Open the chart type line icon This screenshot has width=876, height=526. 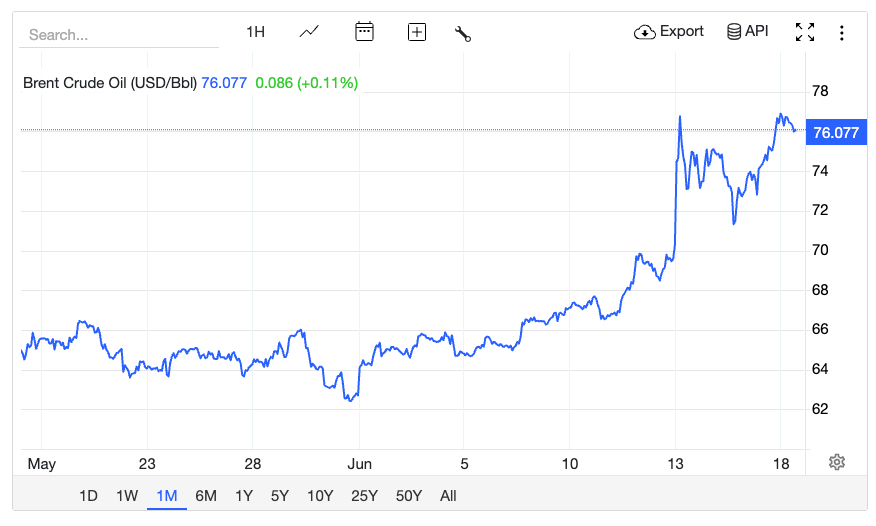point(309,32)
